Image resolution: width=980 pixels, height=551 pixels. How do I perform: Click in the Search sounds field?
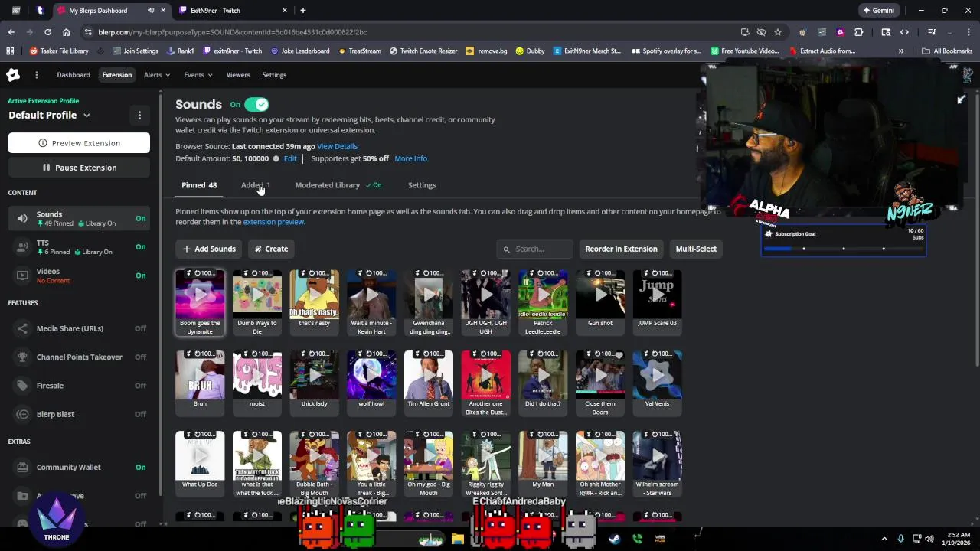click(x=534, y=249)
